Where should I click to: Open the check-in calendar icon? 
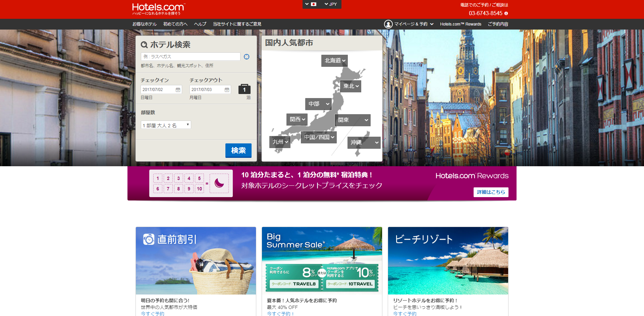178,89
